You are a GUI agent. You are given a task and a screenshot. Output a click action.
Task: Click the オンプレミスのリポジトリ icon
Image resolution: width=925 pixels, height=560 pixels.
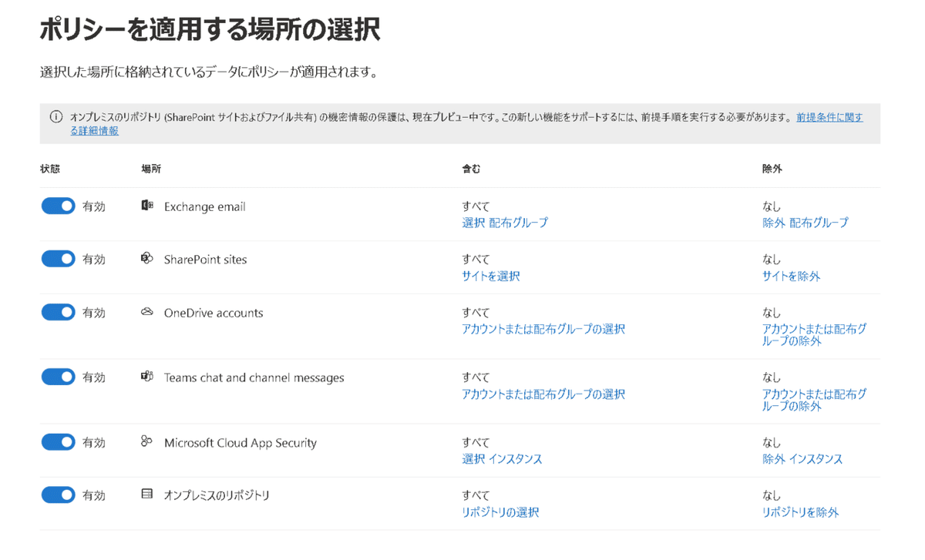pyautogui.click(x=147, y=495)
